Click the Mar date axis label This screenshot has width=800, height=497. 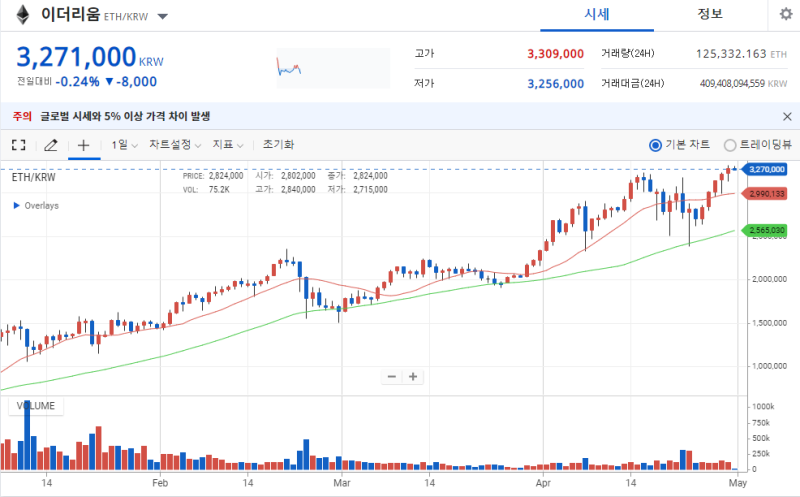(341, 483)
